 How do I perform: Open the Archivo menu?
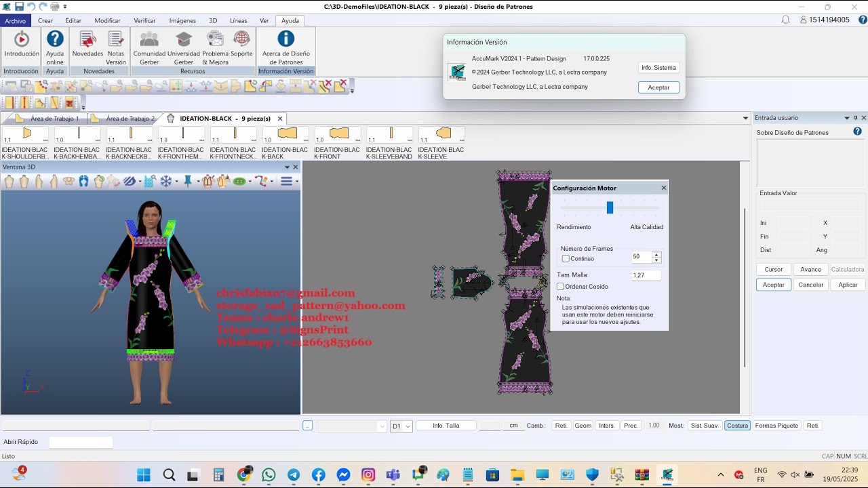[15, 20]
